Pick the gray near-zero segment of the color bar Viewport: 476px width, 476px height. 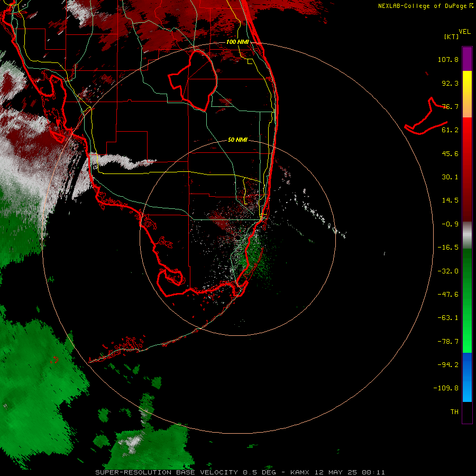click(x=467, y=235)
